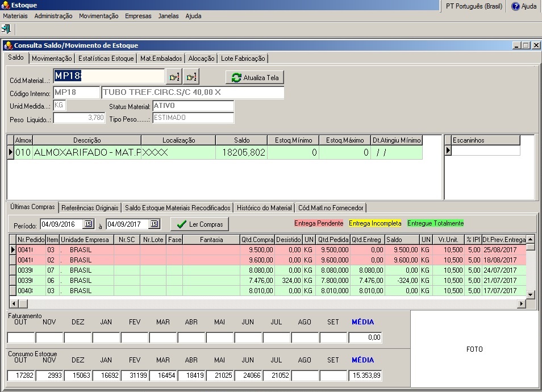Select the Lote Fabricação tab
This screenshot has height=392, width=542.
242,59
